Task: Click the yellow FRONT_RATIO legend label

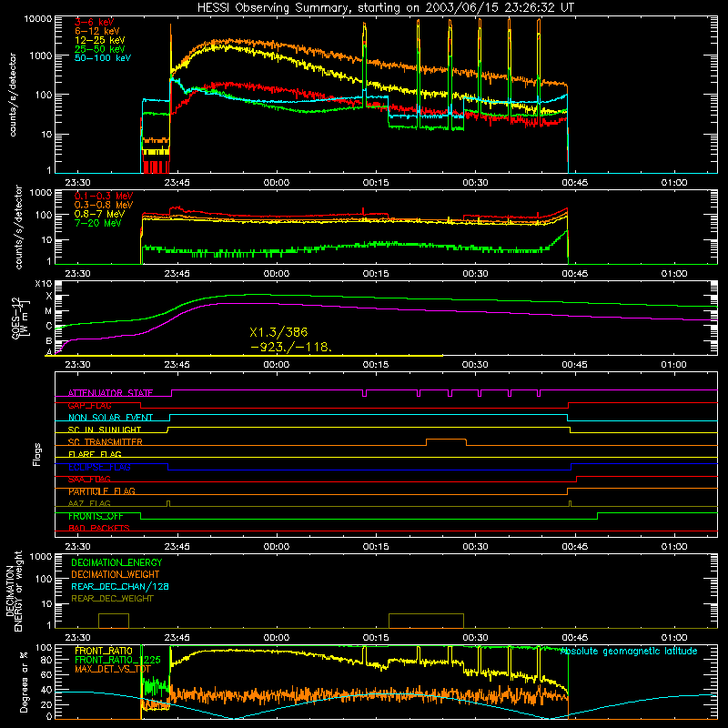Action: [104, 651]
